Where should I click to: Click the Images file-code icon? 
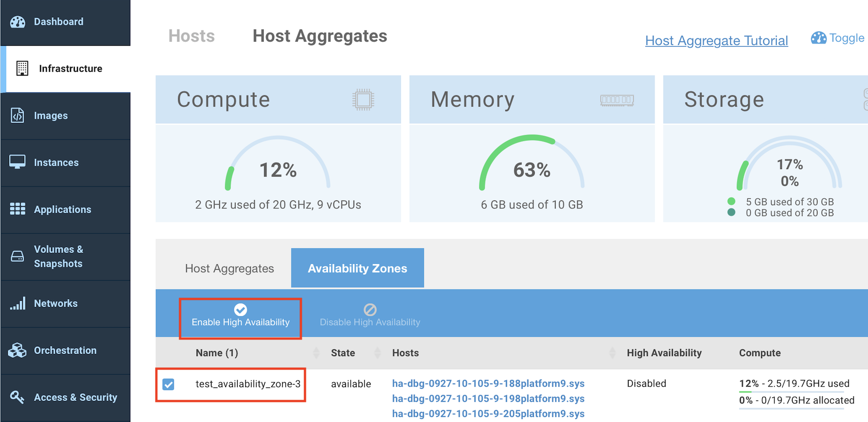(x=17, y=116)
